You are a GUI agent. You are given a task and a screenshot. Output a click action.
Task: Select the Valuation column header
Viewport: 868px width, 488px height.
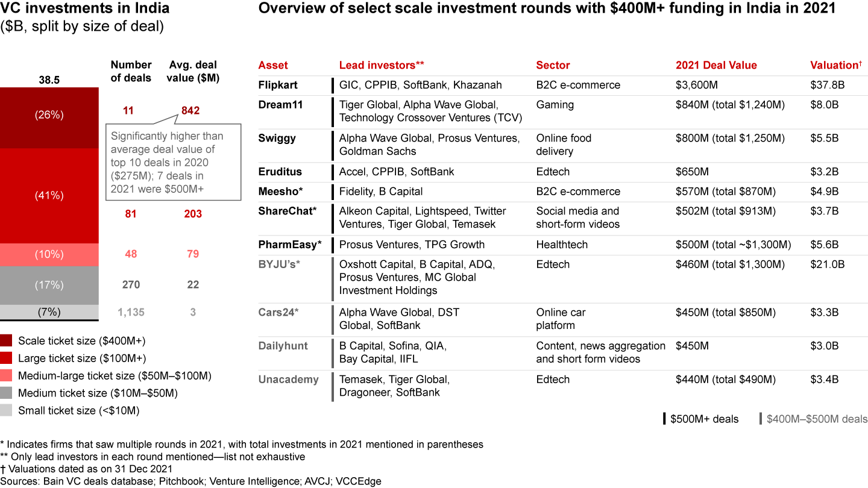(834, 65)
